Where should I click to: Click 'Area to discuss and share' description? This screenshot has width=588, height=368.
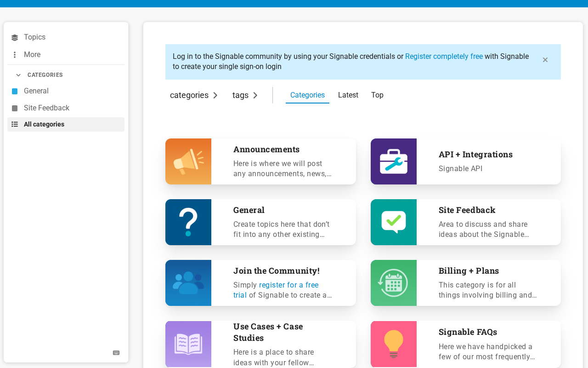pos(484,230)
